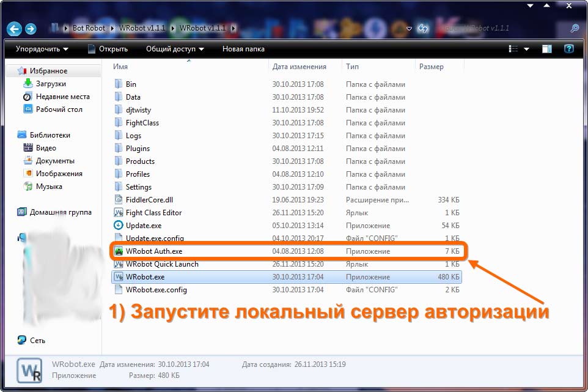588x392 pixels.
Task: Click the refresh icon in address bar
Action: point(423,29)
